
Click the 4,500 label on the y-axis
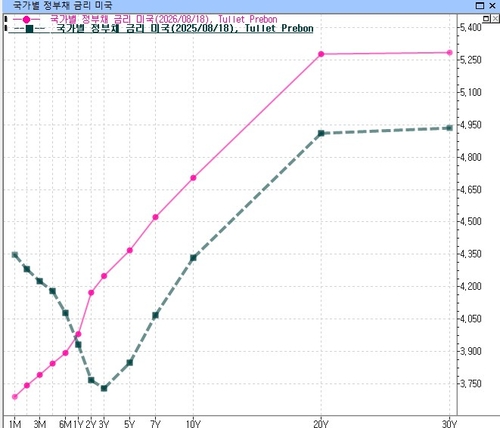471,222
